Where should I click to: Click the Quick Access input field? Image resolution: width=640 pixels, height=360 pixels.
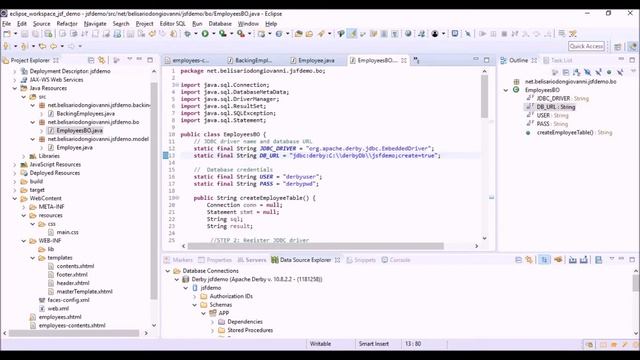tap(586, 46)
